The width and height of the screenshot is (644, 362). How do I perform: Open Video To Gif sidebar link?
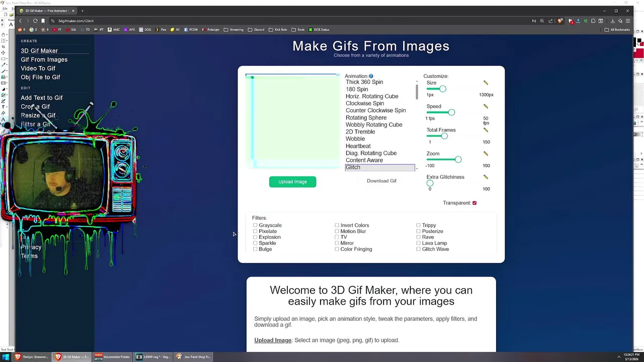[38, 68]
